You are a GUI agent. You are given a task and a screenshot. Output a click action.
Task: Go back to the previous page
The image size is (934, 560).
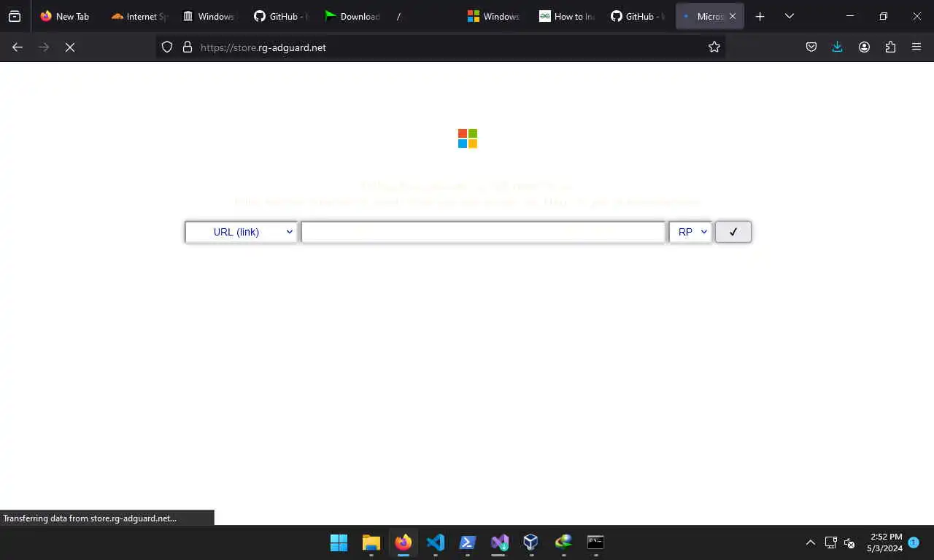coord(18,47)
